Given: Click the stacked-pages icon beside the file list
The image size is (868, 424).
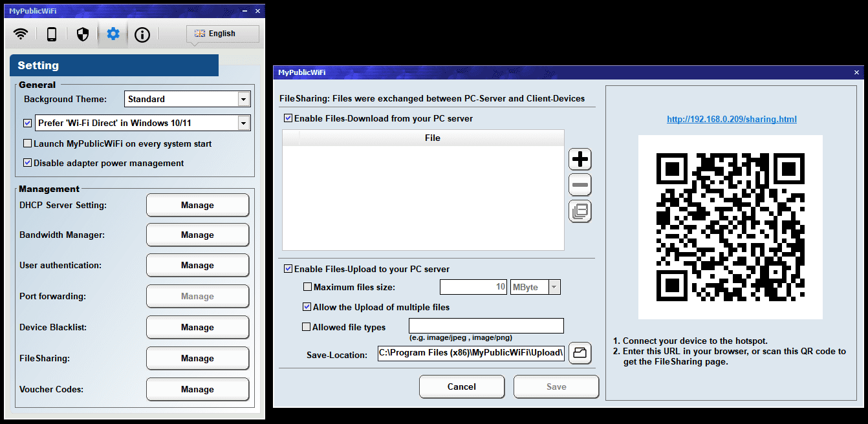Looking at the screenshot, I should pos(580,211).
